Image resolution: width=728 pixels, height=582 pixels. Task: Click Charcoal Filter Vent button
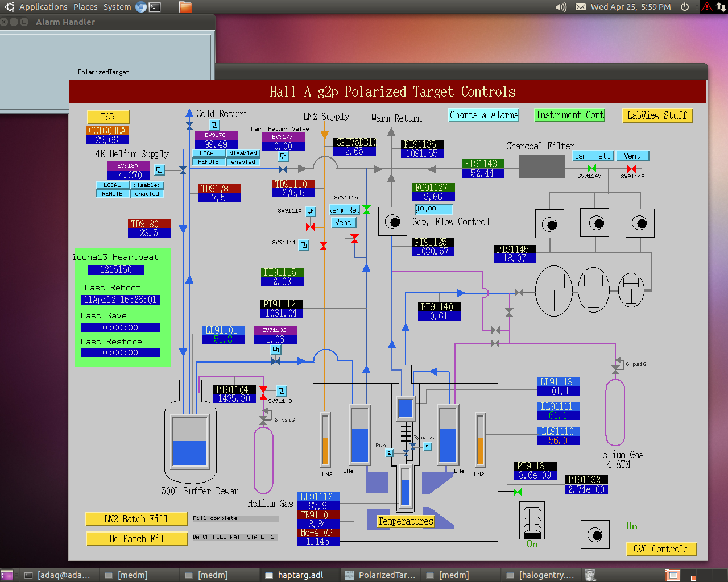[x=632, y=156]
